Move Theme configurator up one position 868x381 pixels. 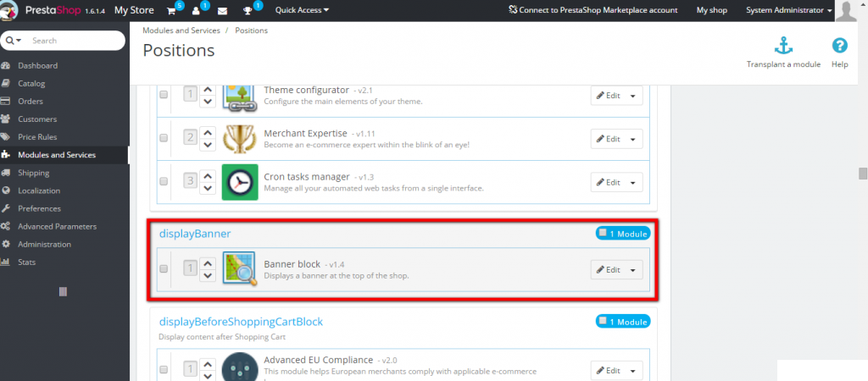pos(208,90)
